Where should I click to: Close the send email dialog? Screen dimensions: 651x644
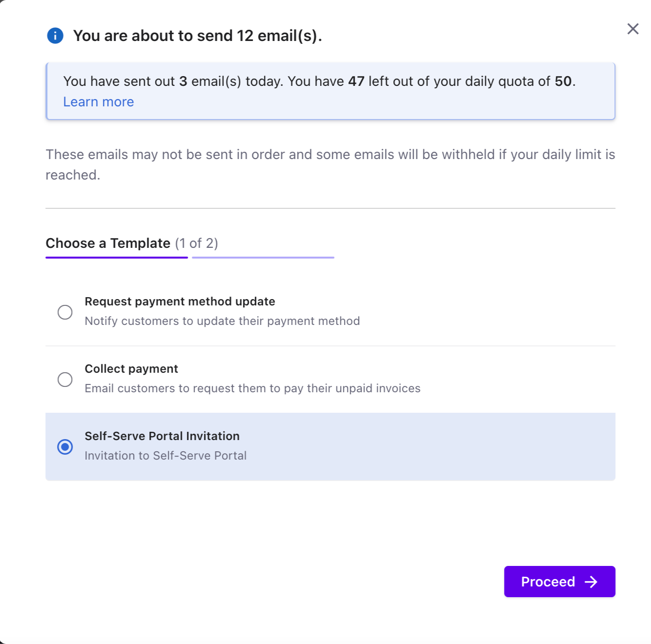click(x=633, y=29)
